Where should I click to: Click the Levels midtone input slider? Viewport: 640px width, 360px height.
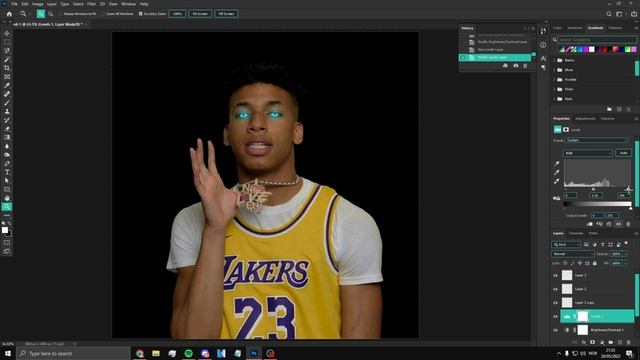coord(593,189)
